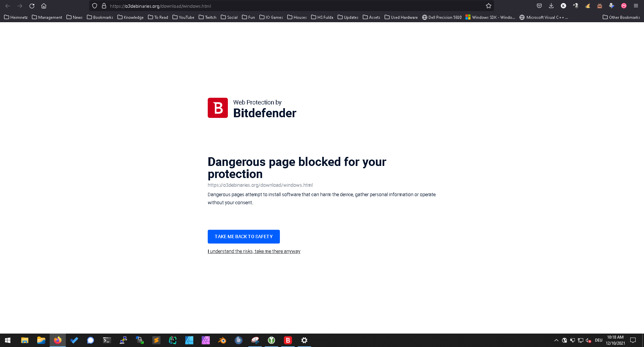Open the Firefox application menu
Image resolution: width=644 pixels, height=347 pixels.
(636, 6)
